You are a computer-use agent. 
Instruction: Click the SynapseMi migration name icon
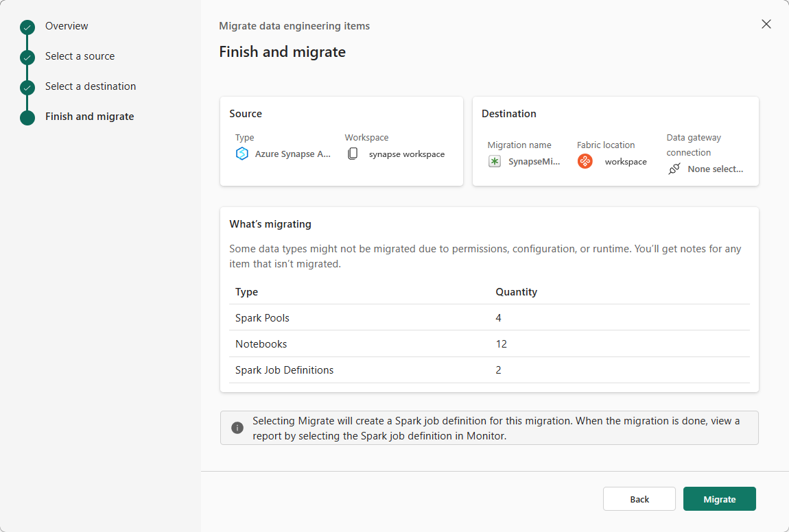tap(495, 161)
